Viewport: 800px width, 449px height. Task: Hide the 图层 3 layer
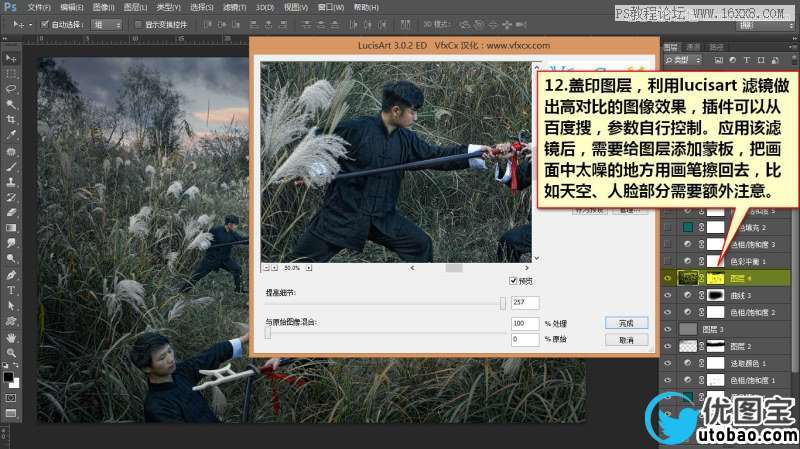tap(667, 329)
